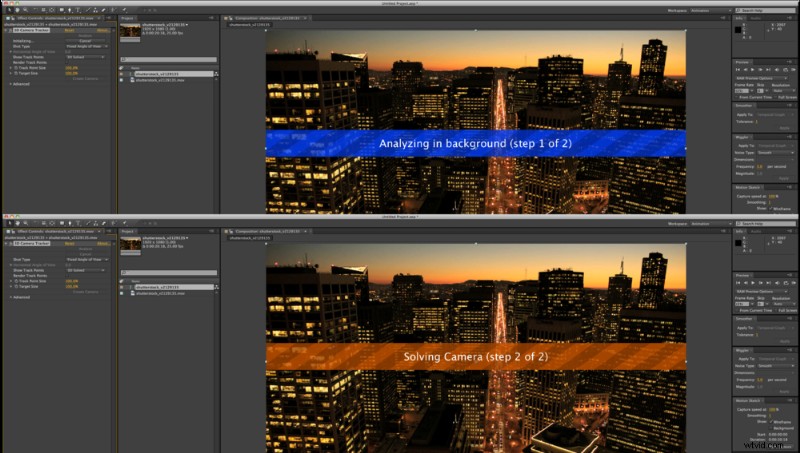The width and height of the screenshot is (800, 453).
Task: Select the Puppet Pin tool in Solving Camera window
Action: [x=124, y=223]
